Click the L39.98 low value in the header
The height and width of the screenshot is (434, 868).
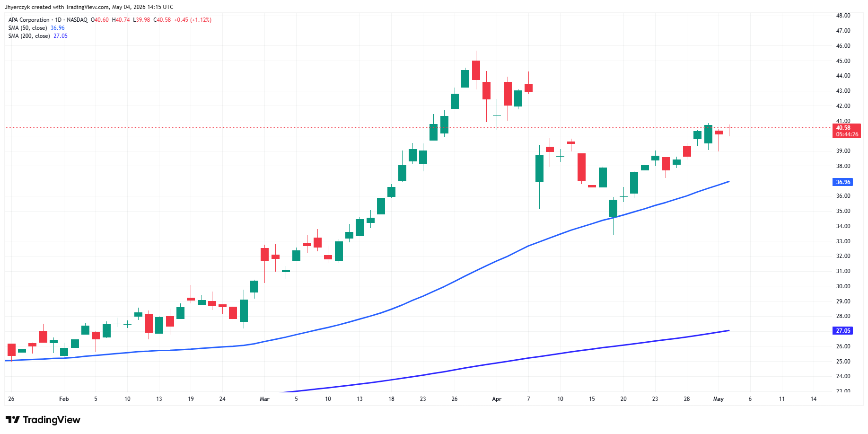141,20
